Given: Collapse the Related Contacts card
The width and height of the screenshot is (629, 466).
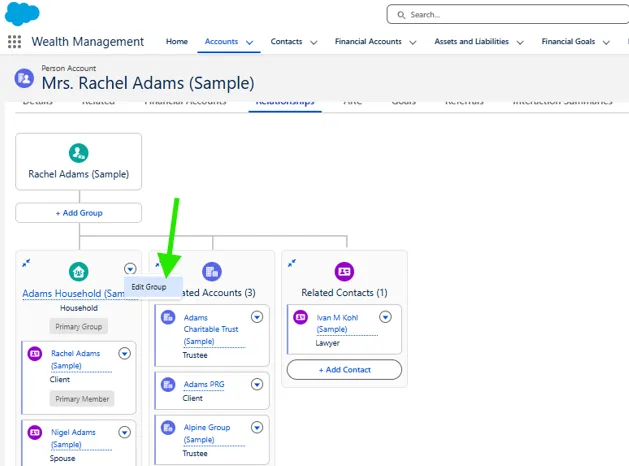Looking at the screenshot, I should [292, 263].
